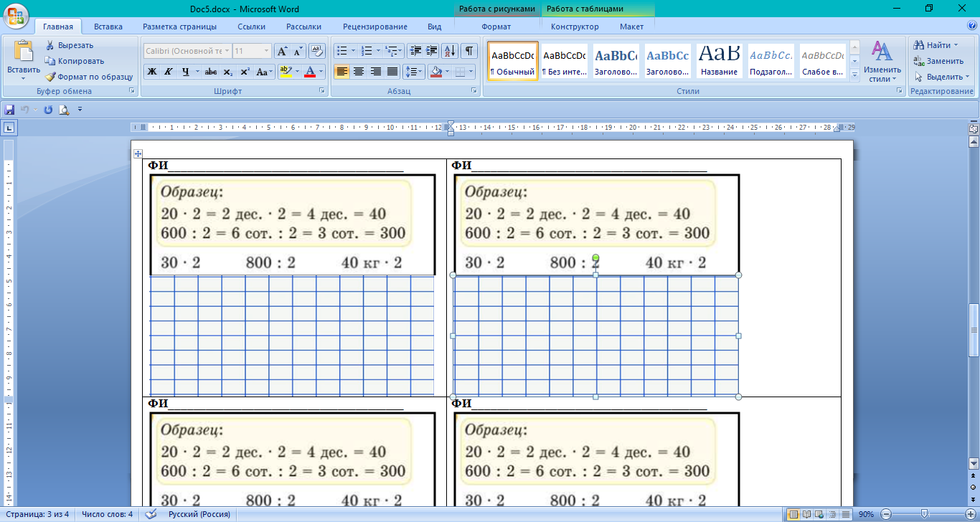Screen dimensions: 980x522
Task: Copy selection with Копировать
Action: click(74, 61)
